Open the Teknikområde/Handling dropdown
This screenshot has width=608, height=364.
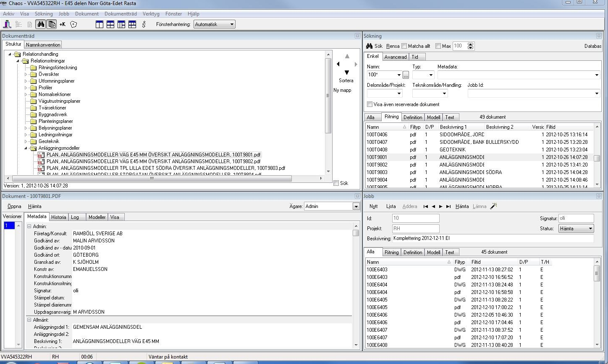(444, 94)
